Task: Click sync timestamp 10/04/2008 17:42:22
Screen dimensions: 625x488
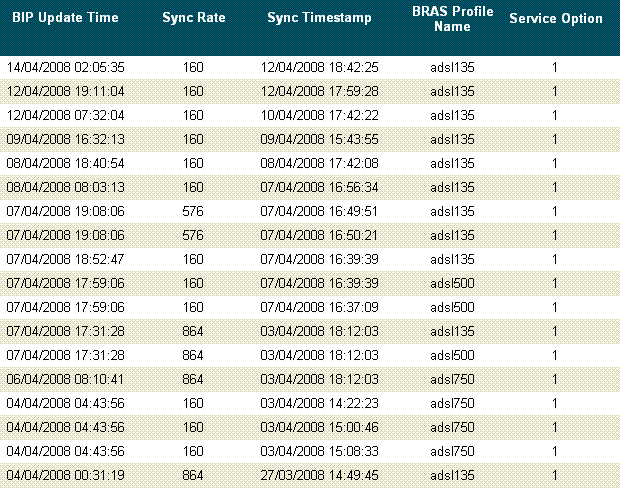Action: point(319,115)
